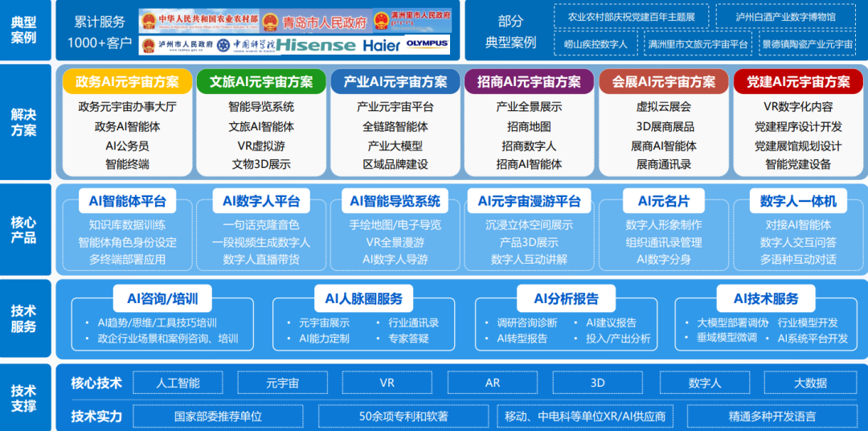The height and width of the screenshot is (431, 868).
Task: Click the AI元宇宙漫游平台 product title
Action: coord(529,200)
